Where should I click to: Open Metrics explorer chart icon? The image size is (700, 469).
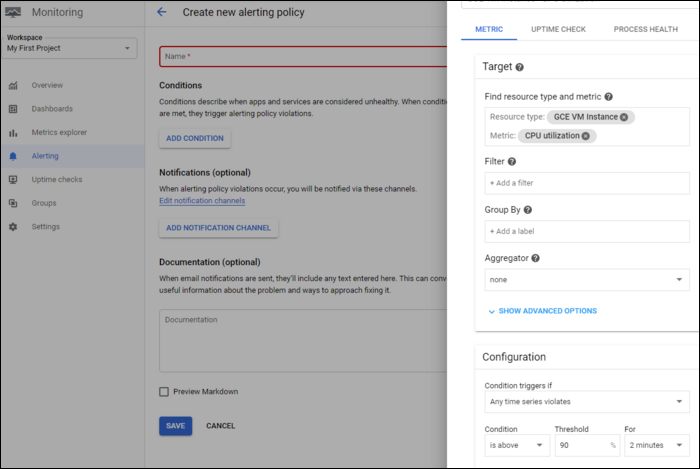(x=13, y=133)
